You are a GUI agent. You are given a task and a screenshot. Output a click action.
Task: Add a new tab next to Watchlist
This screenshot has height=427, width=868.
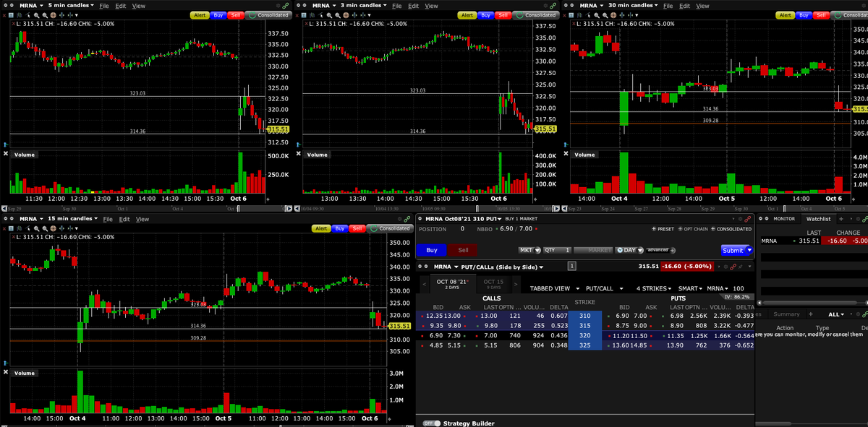click(x=841, y=218)
